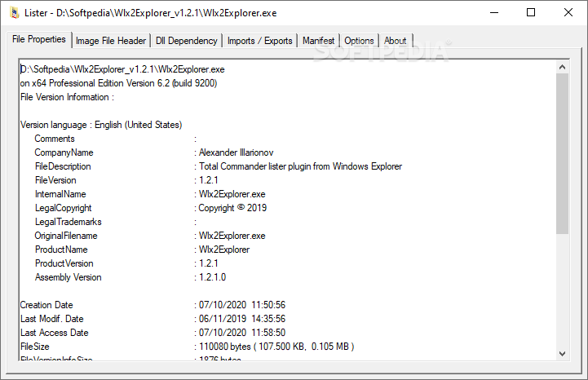Click the 'Last Modif. Date' label

[x=52, y=319]
